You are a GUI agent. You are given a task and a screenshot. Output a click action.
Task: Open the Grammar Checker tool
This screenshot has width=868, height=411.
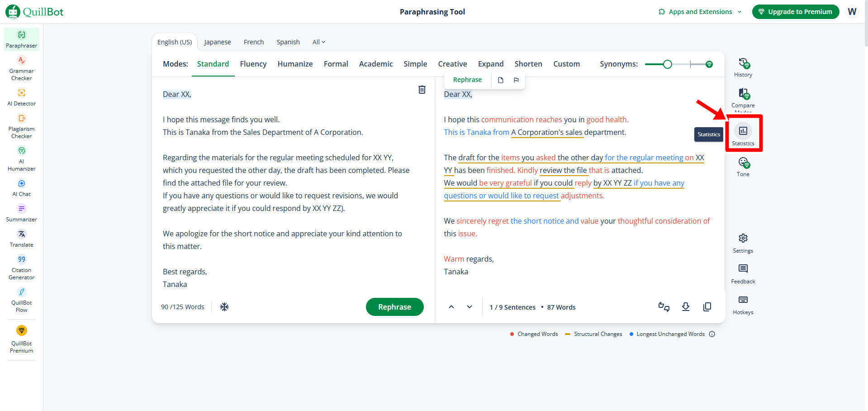pos(22,68)
